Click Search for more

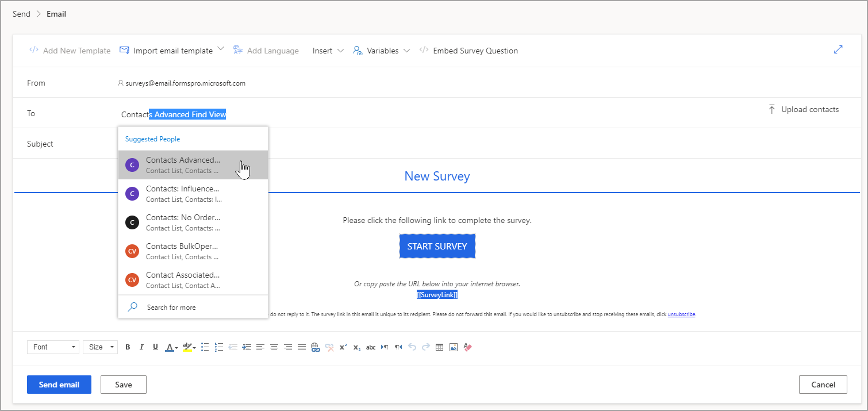pyautogui.click(x=193, y=307)
